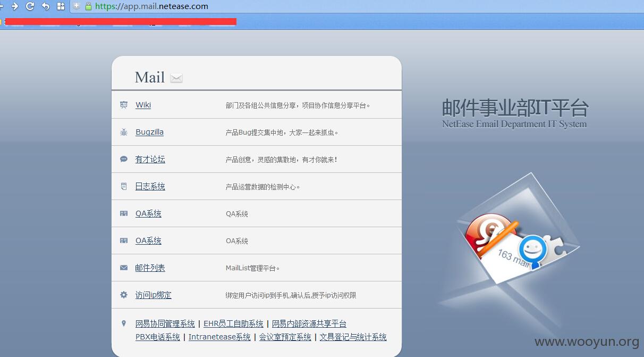Click the address bar URL

[x=152, y=6]
